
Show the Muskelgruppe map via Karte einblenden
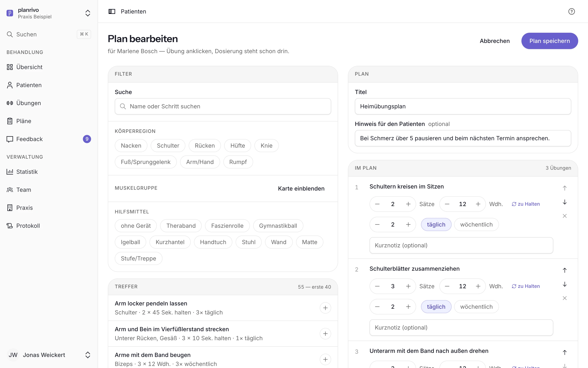(x=301, y=188)
